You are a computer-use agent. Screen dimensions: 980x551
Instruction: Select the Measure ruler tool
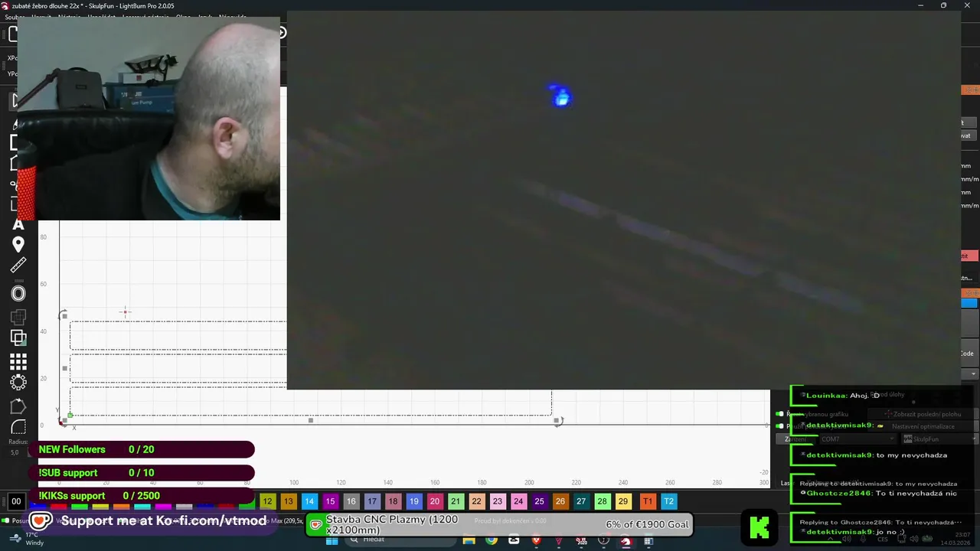pyautogui.click(x=18, y=266)
